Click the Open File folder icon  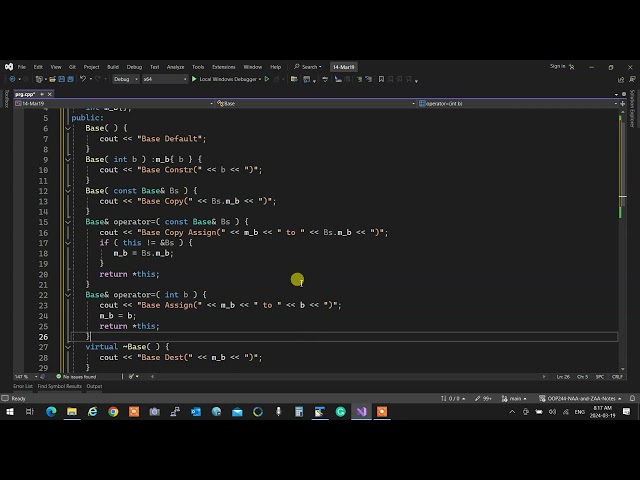(x=53, y=79)
